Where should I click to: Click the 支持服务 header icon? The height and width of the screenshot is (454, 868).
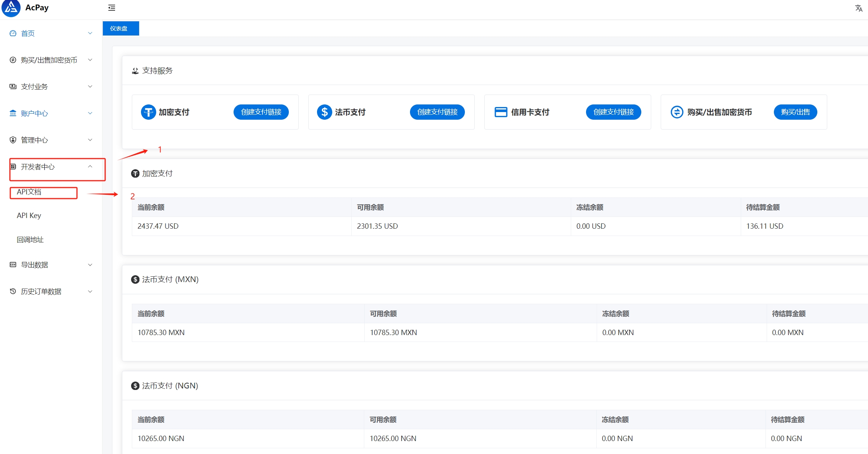(135, 70)
